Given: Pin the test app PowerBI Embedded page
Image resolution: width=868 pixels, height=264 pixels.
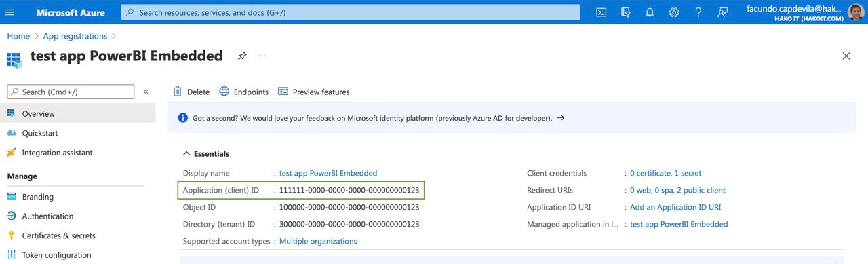Looking at the screenshot, I should [x=242, y=56].
